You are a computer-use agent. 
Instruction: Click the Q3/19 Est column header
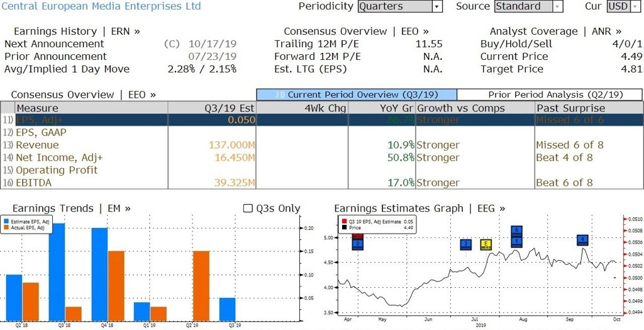pyautogui.click(x=212, y=108)
